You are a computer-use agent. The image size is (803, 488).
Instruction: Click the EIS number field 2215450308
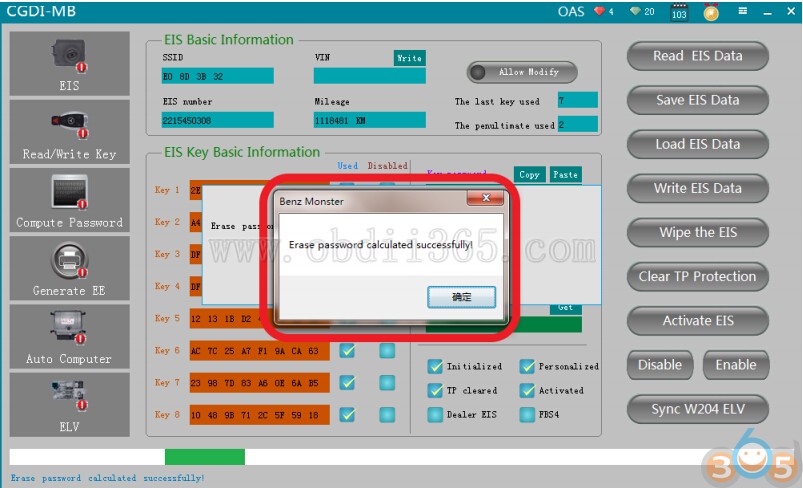pos(218,120)
